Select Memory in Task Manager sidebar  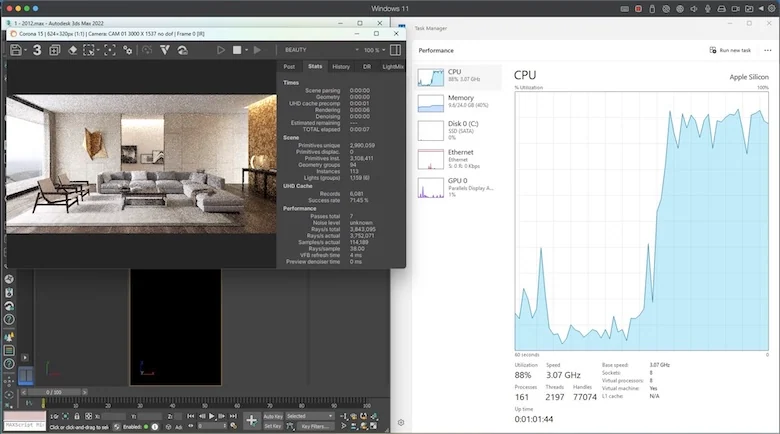point(459,103)
